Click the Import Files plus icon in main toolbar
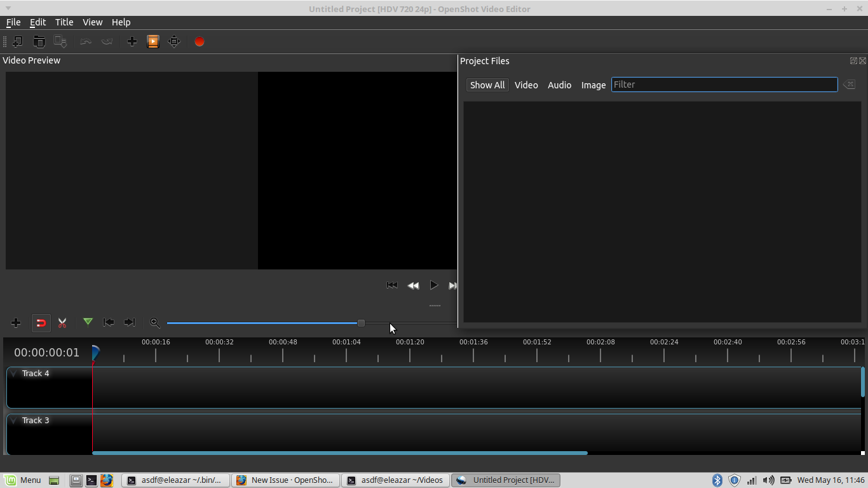 point(132,41)
